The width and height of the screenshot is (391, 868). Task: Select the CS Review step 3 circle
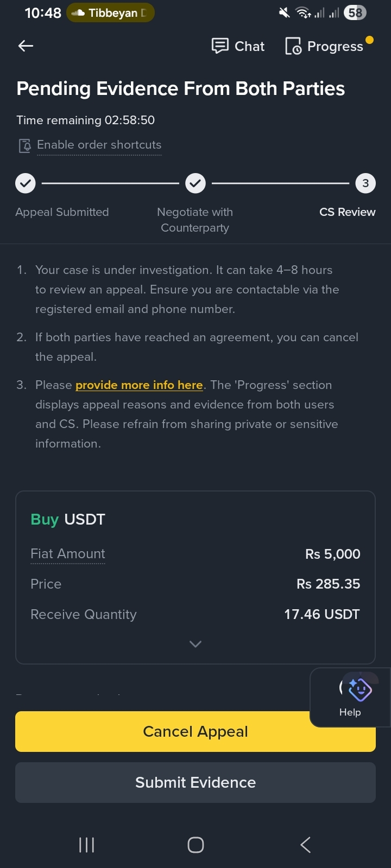[365, 183]
